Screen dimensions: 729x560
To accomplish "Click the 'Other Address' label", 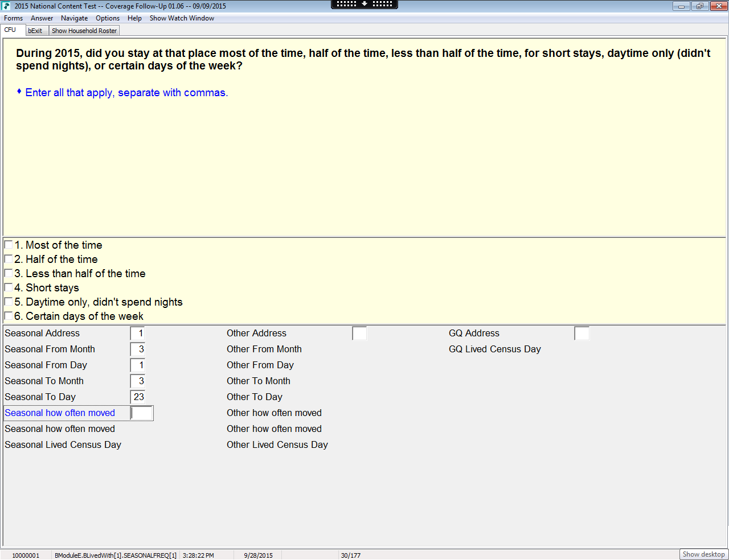I will (x=256, y=333).
